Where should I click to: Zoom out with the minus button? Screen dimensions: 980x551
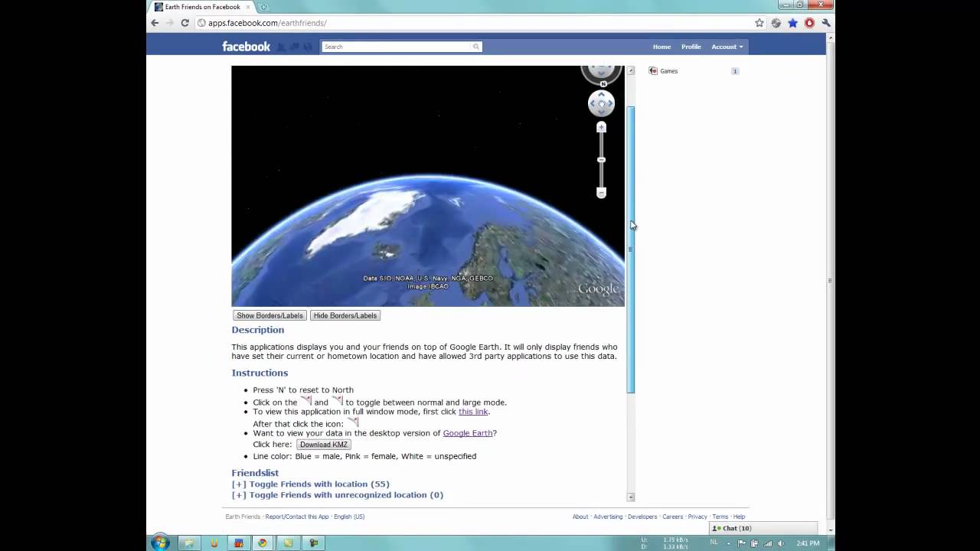click(601, 193)
